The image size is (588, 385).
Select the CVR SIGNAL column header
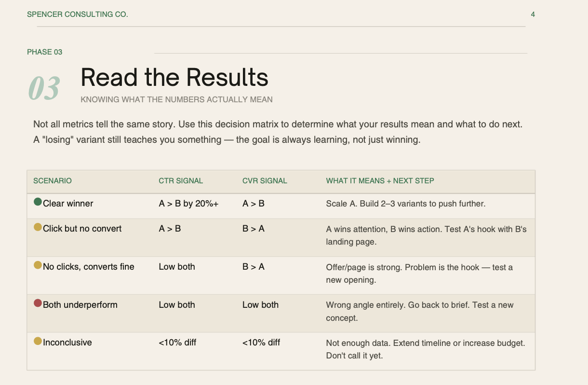coord(265,181)
